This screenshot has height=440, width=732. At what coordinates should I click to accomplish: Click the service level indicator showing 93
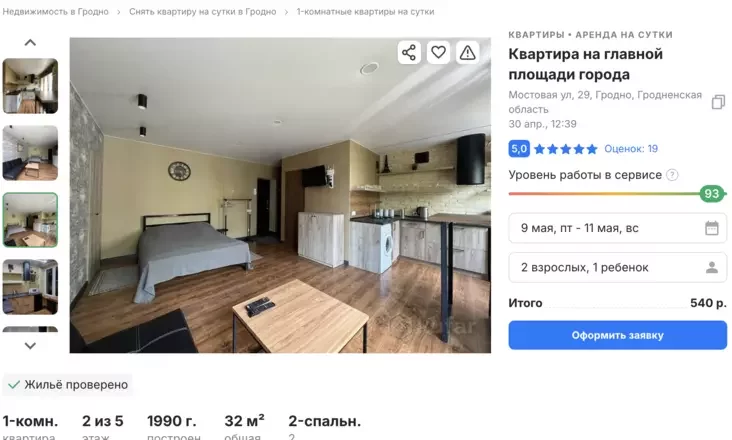(x=711, y=194)
